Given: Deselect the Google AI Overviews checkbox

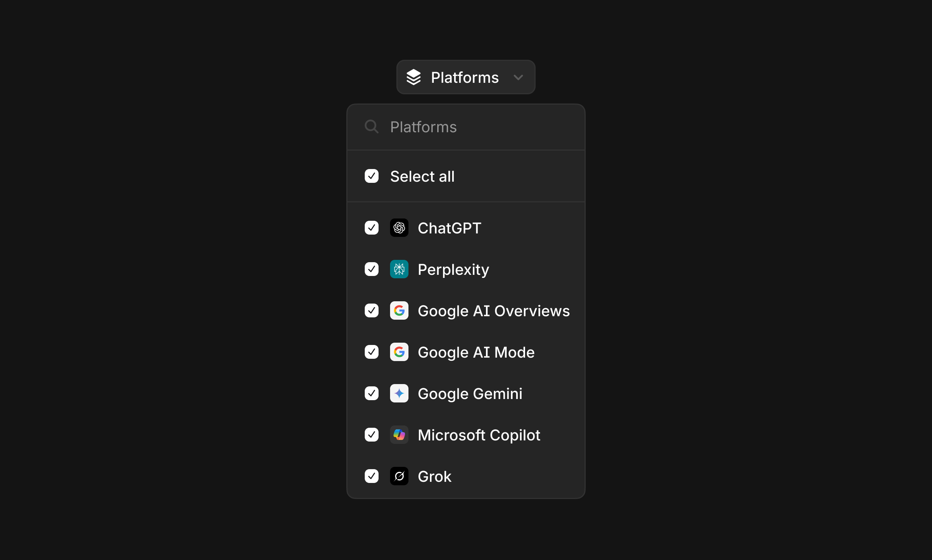Looking at the screenshot, I should pos(371,311).
